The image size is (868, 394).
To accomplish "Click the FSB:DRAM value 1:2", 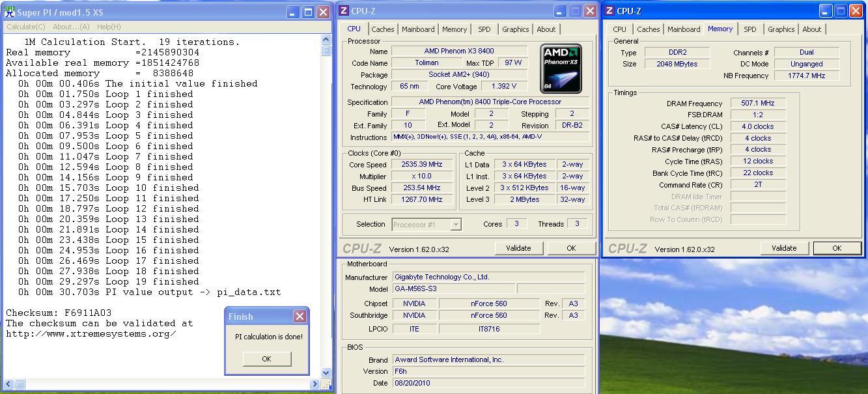I will tap(758, 115).
